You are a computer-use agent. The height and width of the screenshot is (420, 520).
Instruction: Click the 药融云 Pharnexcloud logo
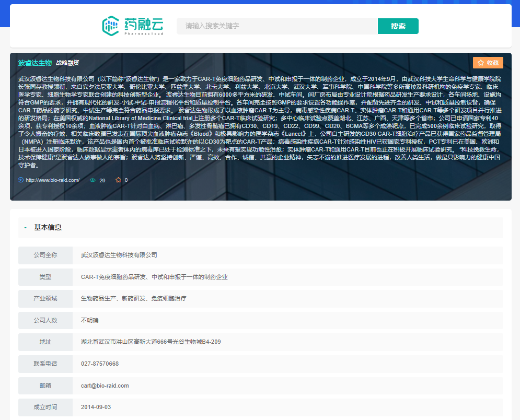(x=133, y=26)
